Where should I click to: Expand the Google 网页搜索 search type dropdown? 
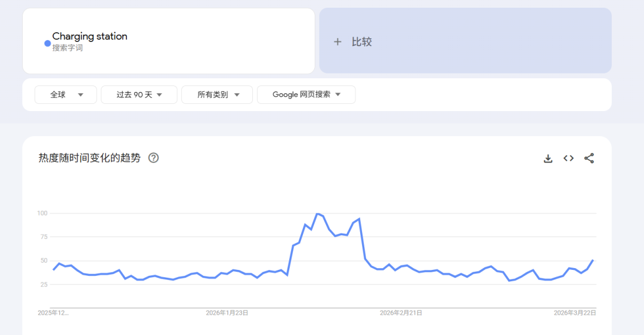tap(306, 94)
